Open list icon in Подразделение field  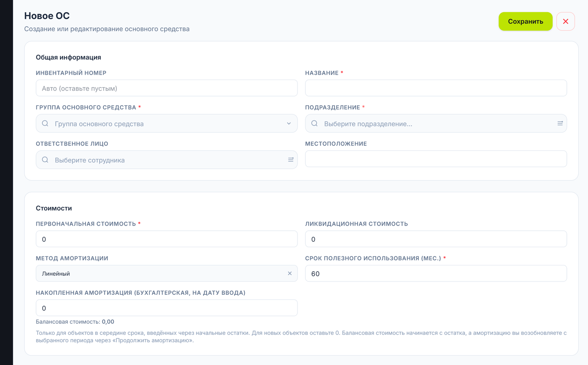[x=560, y=123]
